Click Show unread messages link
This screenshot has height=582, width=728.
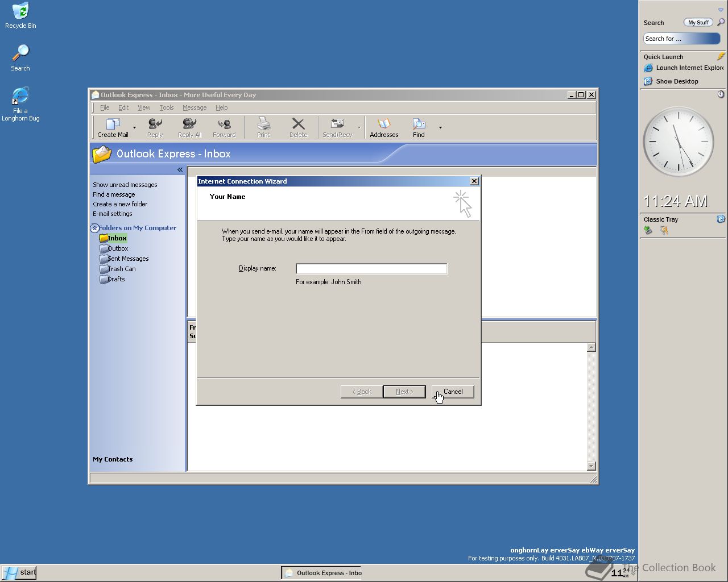coord(125,185)
